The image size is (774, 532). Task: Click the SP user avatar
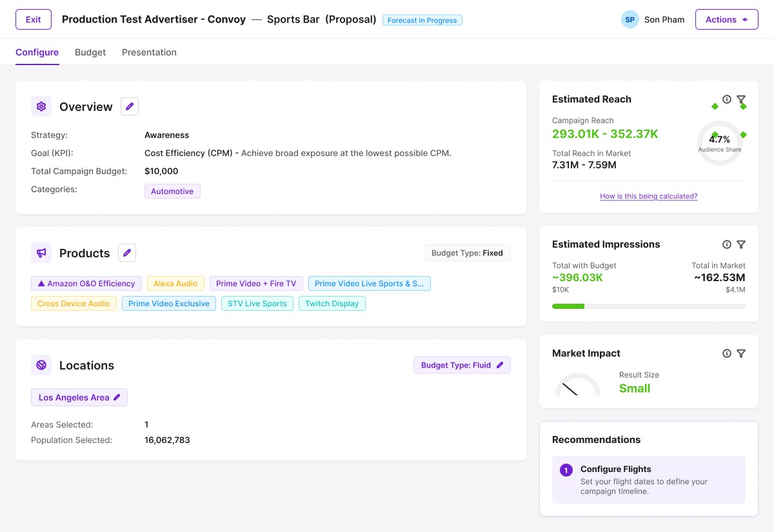pyautogui.click(x=630, y=19)
